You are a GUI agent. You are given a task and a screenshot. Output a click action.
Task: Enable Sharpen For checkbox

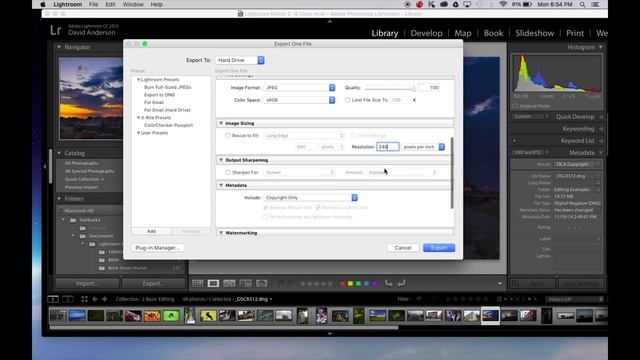(x=228, y=173)
